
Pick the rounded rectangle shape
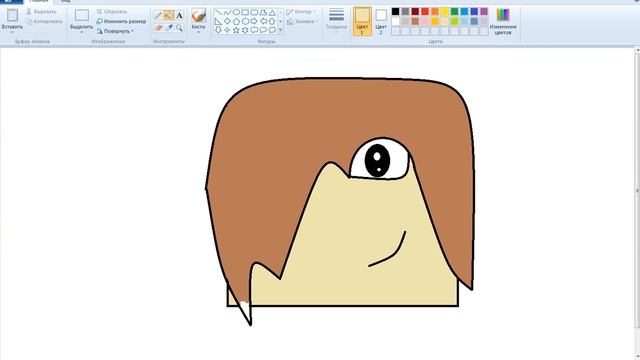254,12
